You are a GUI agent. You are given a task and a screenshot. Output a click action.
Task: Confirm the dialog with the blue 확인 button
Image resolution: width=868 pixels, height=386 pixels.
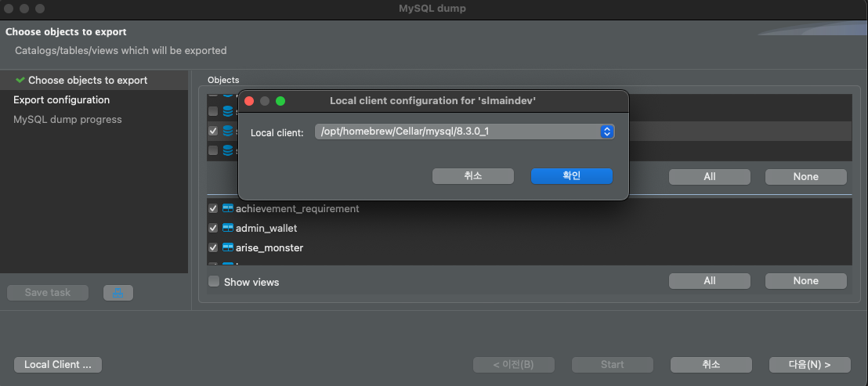pyautogui.click(x=572, y=176)
